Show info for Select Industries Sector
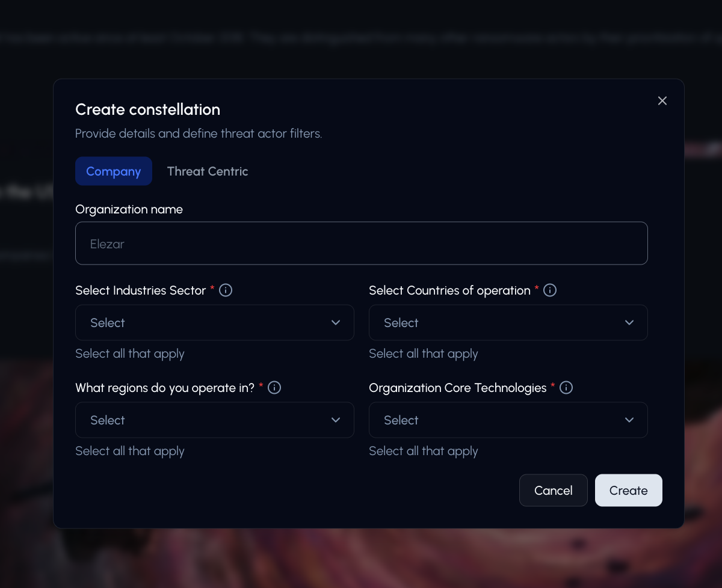Image resolution: width=722 pixels, height=588 pixels. (x=226, y=290)
